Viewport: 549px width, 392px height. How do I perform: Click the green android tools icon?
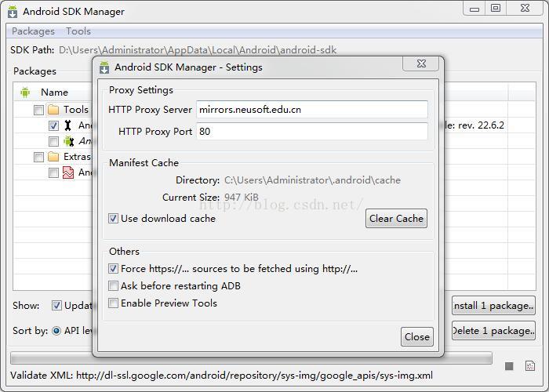(x=69, y=141)
